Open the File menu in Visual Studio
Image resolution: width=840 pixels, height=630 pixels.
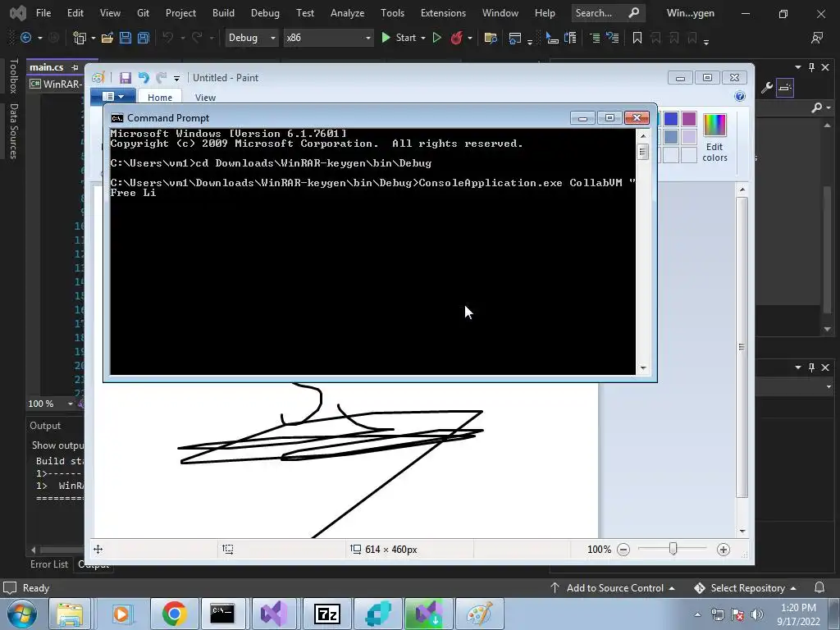pos(43,13)
